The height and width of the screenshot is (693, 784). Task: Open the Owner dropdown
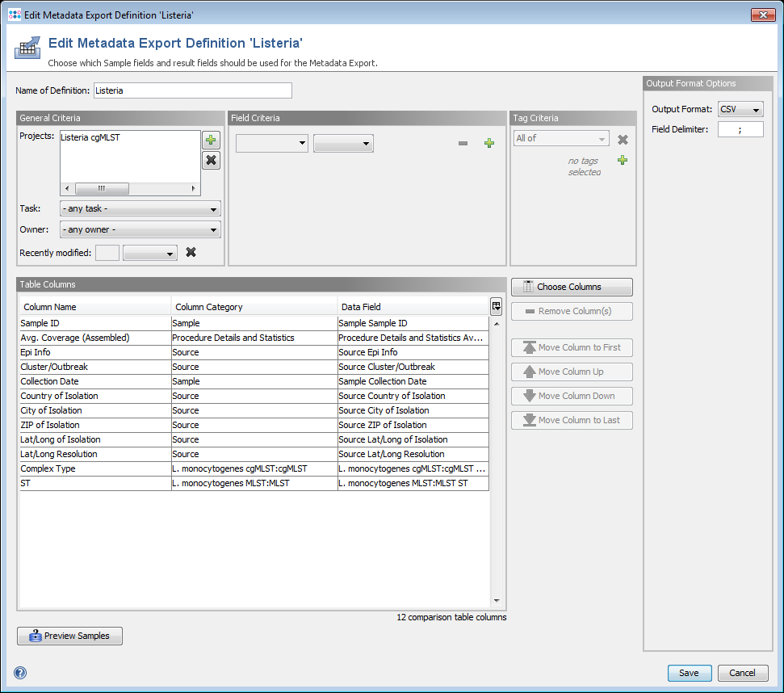[140, 230]
